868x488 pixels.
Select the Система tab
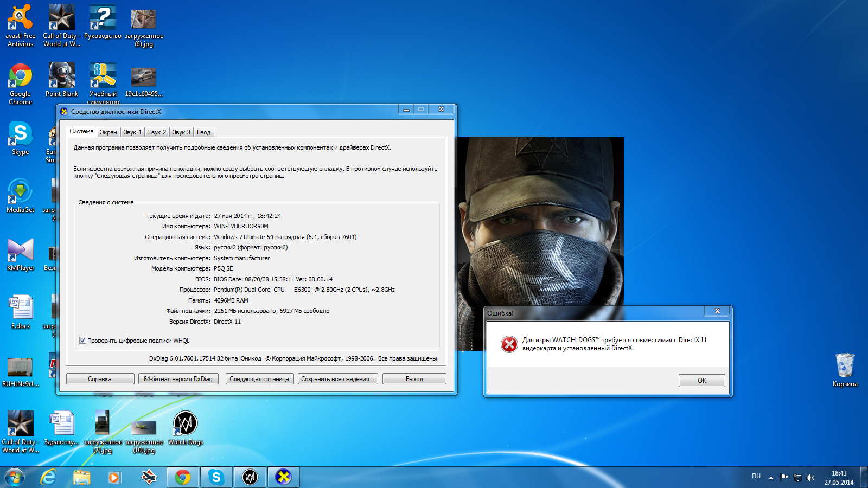pos(81,131)
